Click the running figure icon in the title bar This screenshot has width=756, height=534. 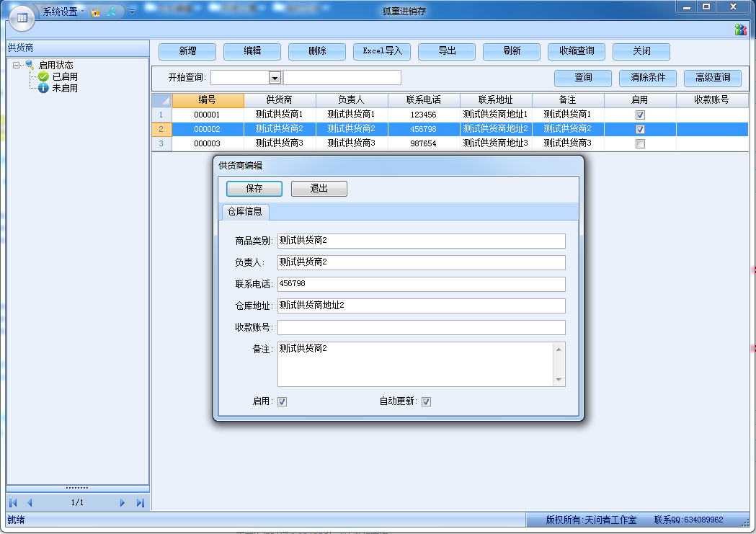112,12
